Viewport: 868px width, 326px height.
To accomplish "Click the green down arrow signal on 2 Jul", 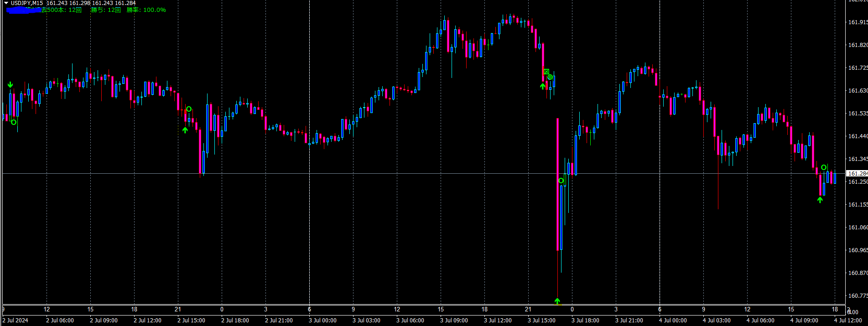I will 10,85.
